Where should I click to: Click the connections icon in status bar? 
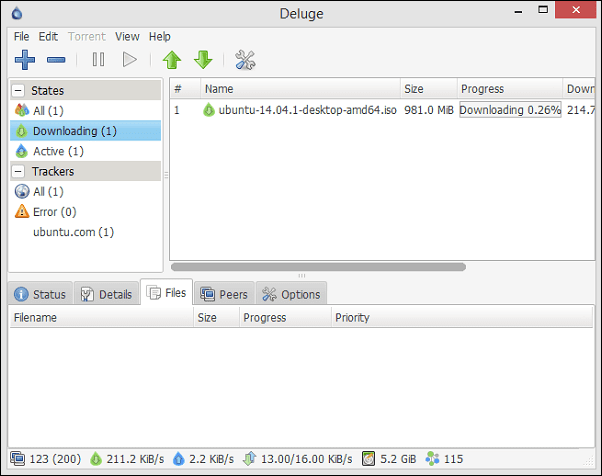tap(17, 458)
